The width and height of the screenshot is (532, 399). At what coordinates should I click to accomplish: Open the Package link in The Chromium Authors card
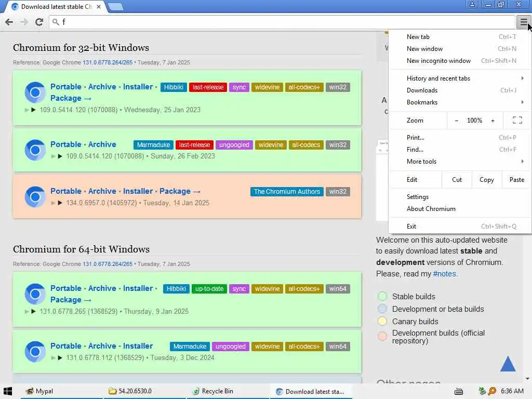[180, 191]
